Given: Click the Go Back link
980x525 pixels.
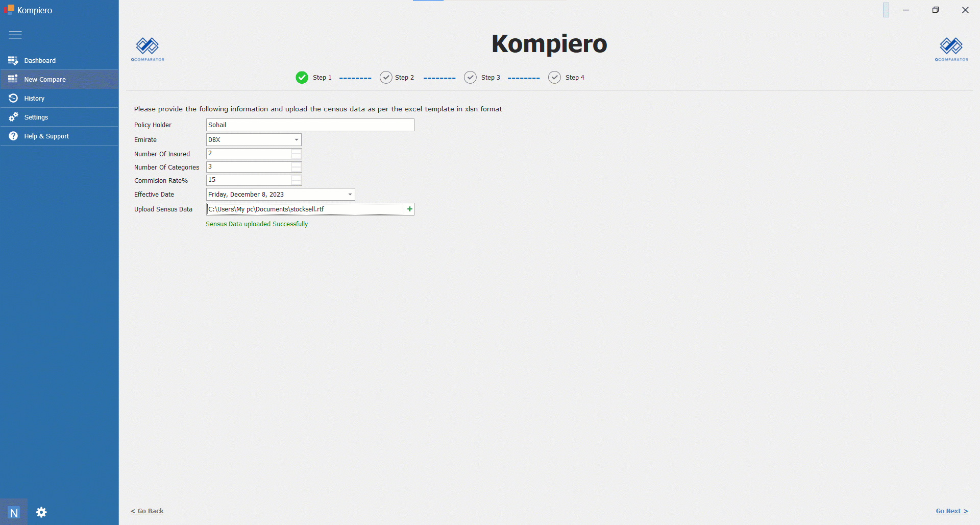Looking at the screenshot, I should click(147, 511).
